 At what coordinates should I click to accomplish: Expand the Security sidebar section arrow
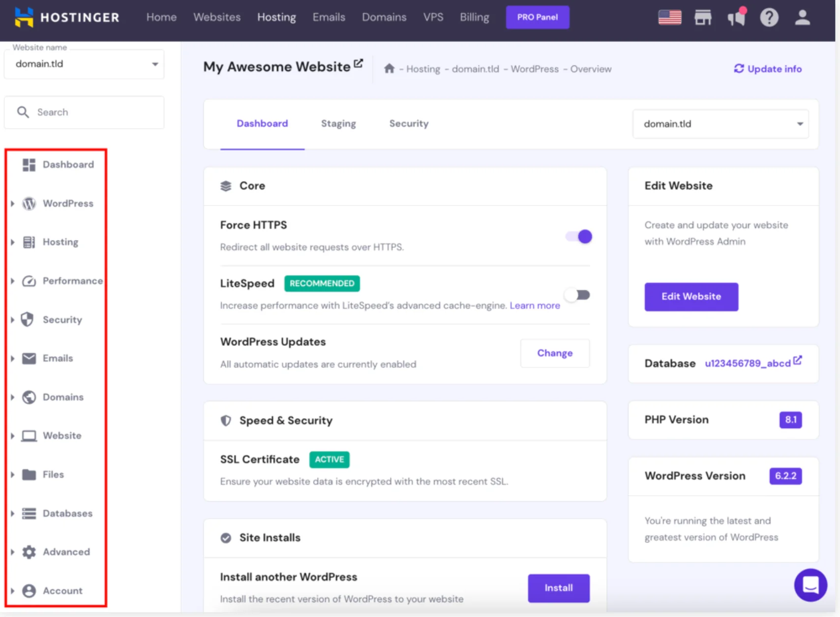(x=12, y=320)
